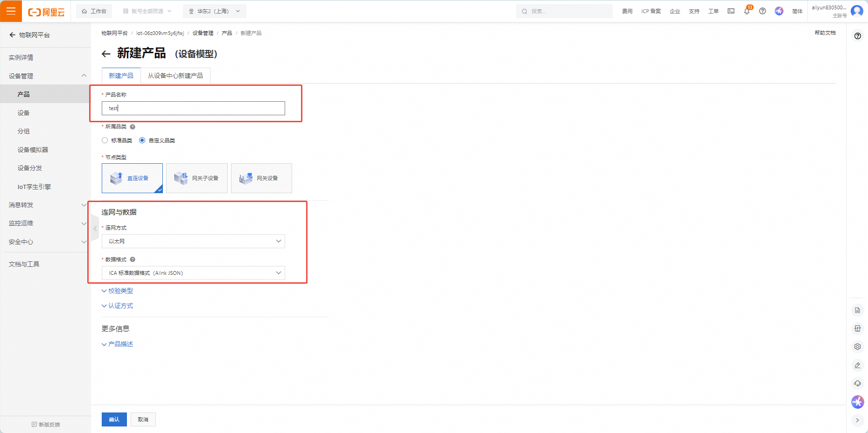Screen dimensions: 868x433
Task: Choose 网关设备 node type
Action: (x=261, y=178)
